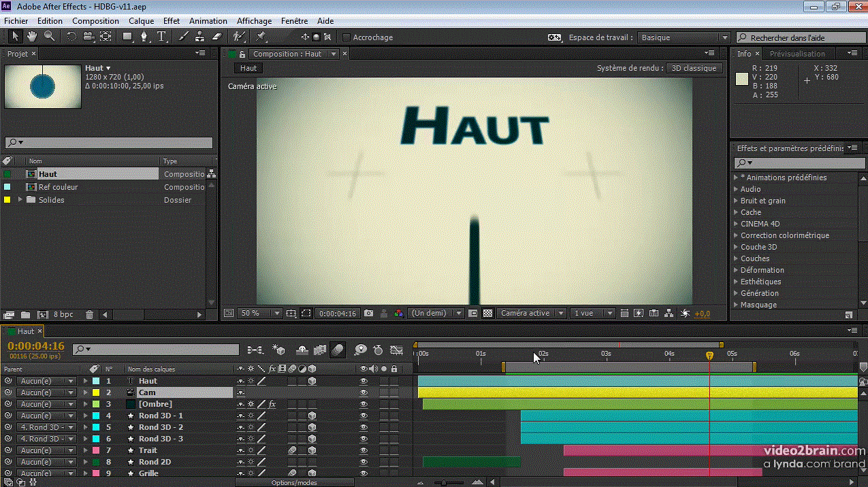Select the Rotation tool
The image size is (868, 487).
[71, 37]
